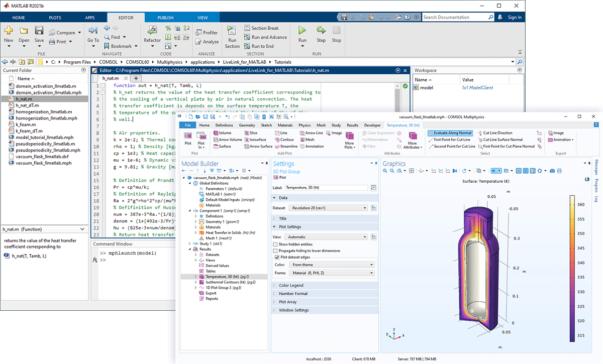The width and height of the screenshot is (603, 364).
Task: Add an Isosurface plot in COMSOL
Action: click(x=254, y=140)
